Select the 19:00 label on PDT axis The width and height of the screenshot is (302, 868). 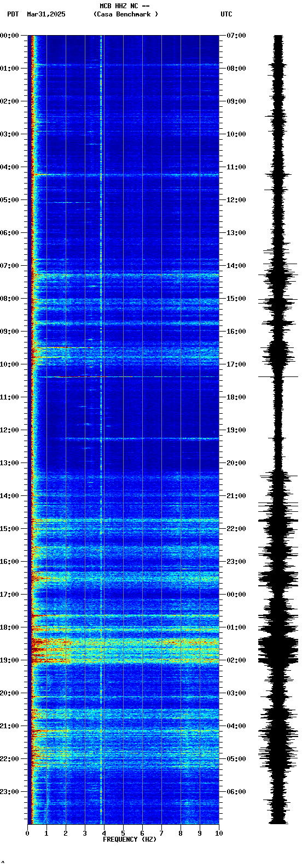(9, 660)
